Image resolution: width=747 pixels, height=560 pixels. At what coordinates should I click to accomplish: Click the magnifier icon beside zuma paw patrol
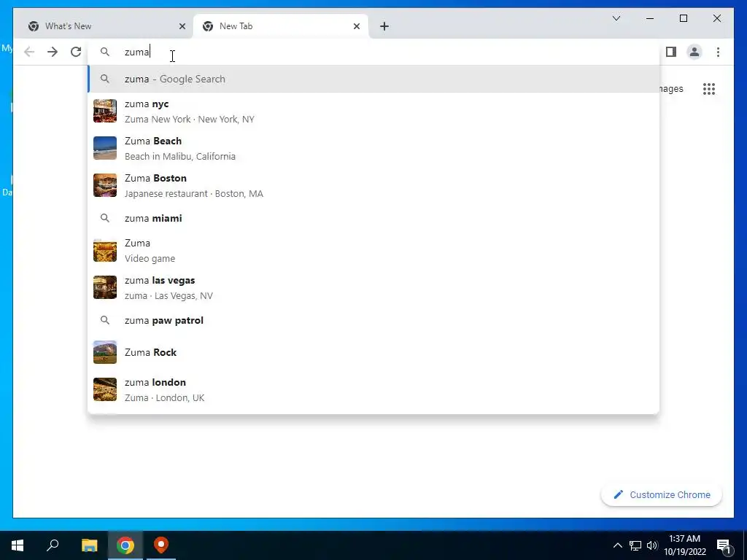tap(105, 320)
